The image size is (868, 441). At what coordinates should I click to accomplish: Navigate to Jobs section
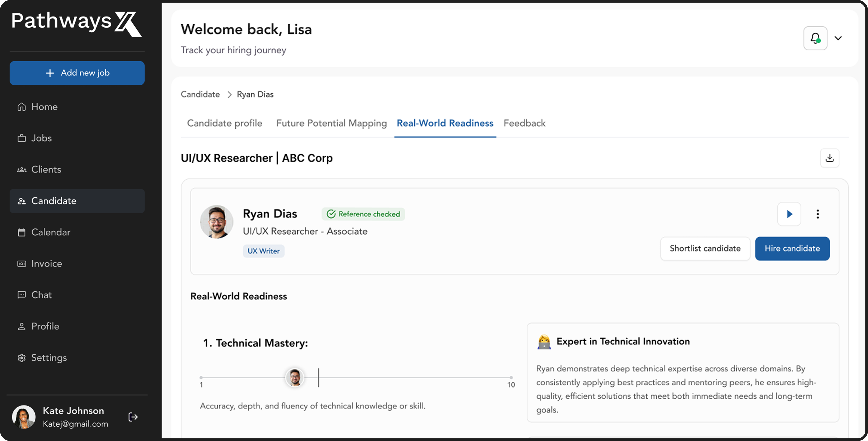click(x=77, y=138)
